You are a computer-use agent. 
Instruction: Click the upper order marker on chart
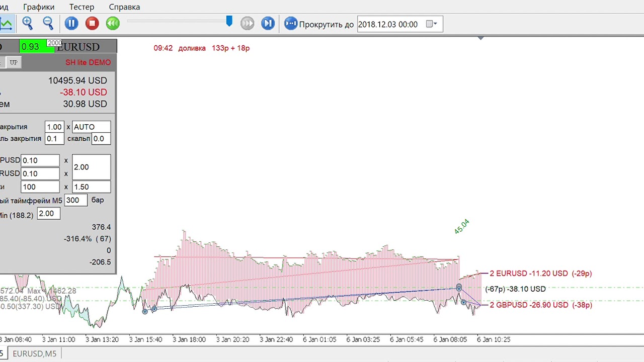pos(459,288)
